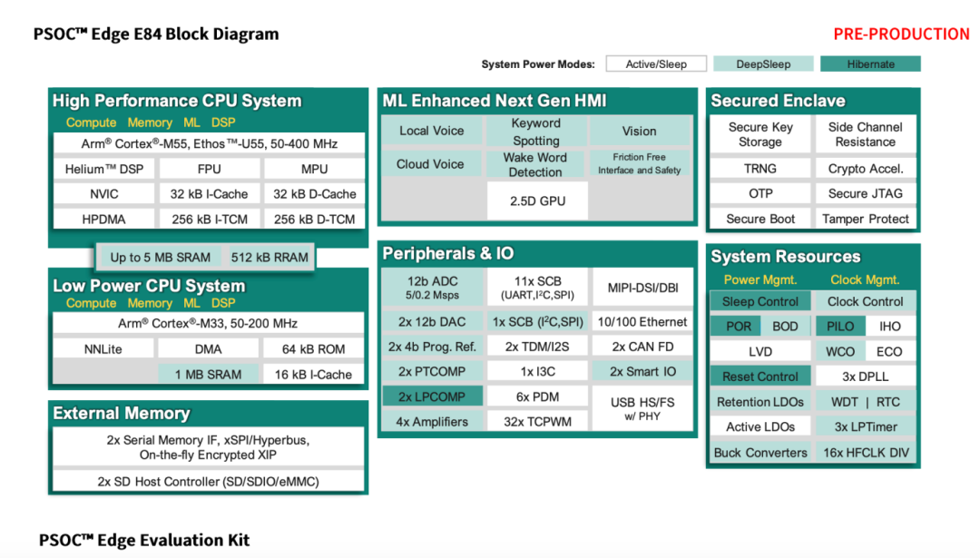Click the Secured Enclave section header
The height and width of the screenshot is (558, 980).
point(778,101)
